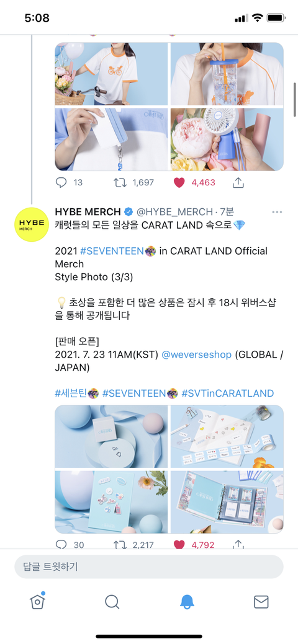298x644 pixels.
Task: Open the HYBE MERCH yellow profile avatar
Action: (x=32, y=224)
